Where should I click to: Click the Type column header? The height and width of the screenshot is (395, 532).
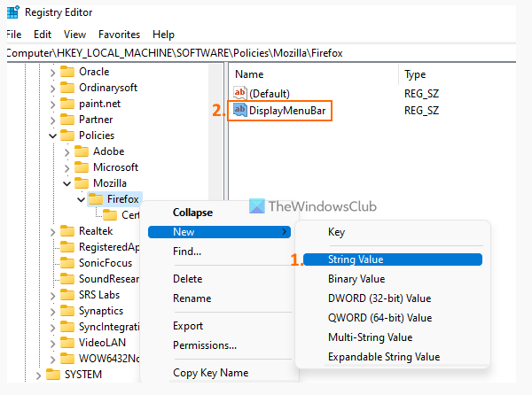coord(416,74)
